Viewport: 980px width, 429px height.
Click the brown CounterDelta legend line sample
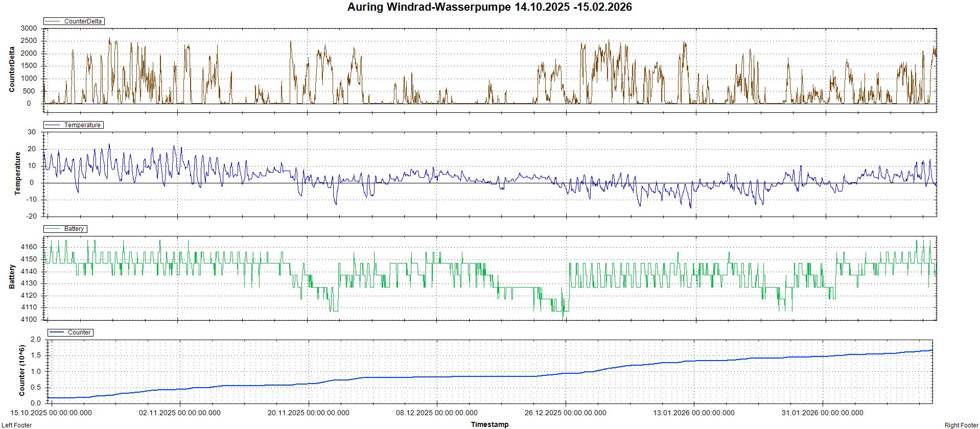pyautogui.click(x=53, y=21)
